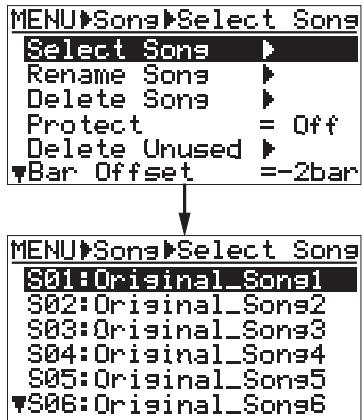Select S05:Original_Song5 from the list
This screenshot has height=420, width=362.
pos(176,379)
